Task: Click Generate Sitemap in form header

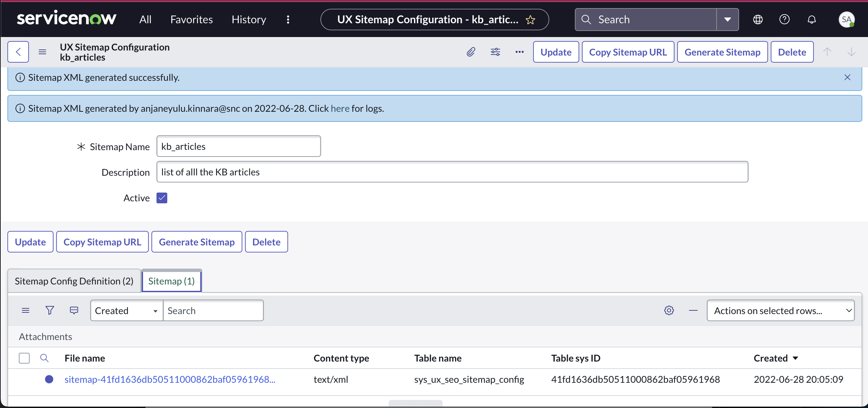Action: pos(722,52)
